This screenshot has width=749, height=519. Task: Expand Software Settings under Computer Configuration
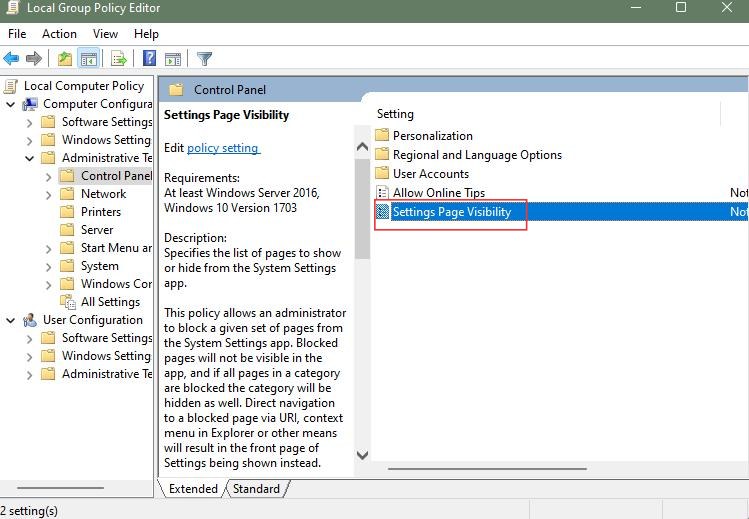tap(30, 123)
